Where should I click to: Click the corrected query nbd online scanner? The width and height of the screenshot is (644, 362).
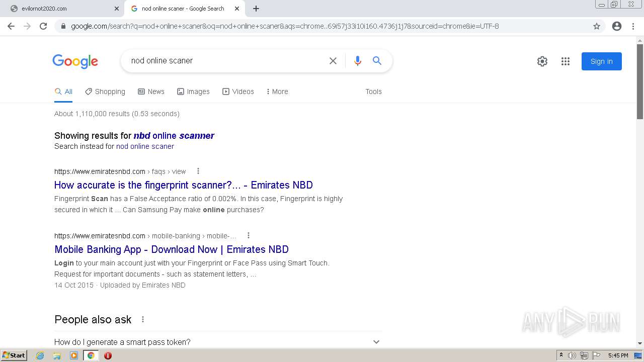(x=174, y=136)
